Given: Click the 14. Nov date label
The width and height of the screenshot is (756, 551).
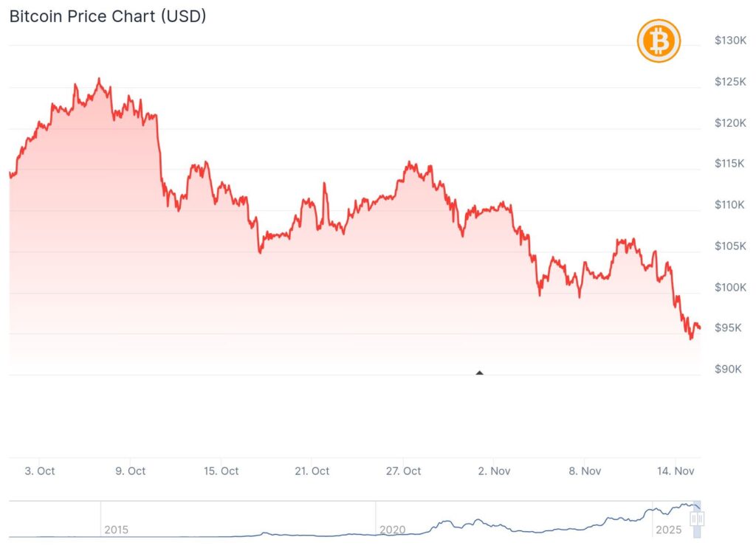Looking at the screenshot, I should tap(676, 471).
